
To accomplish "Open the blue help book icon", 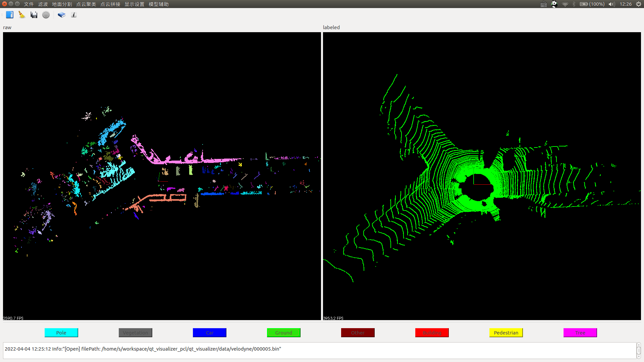I will click(x=61, y=15).
